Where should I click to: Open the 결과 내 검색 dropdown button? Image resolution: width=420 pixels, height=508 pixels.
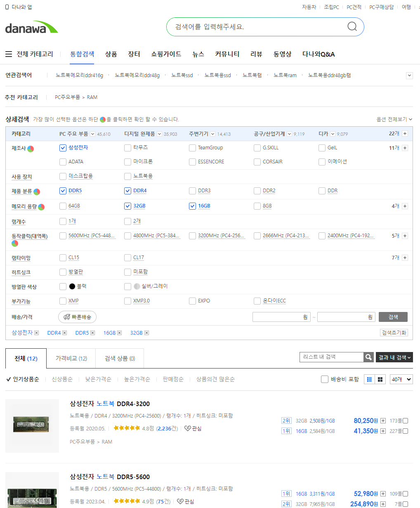[x=394, y=357]
